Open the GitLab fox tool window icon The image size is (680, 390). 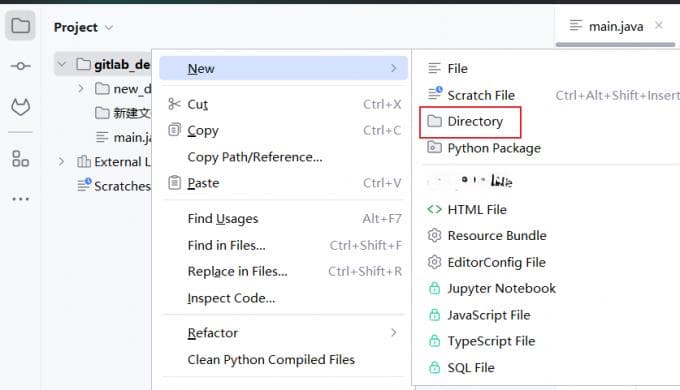click(x=20, y=107)
